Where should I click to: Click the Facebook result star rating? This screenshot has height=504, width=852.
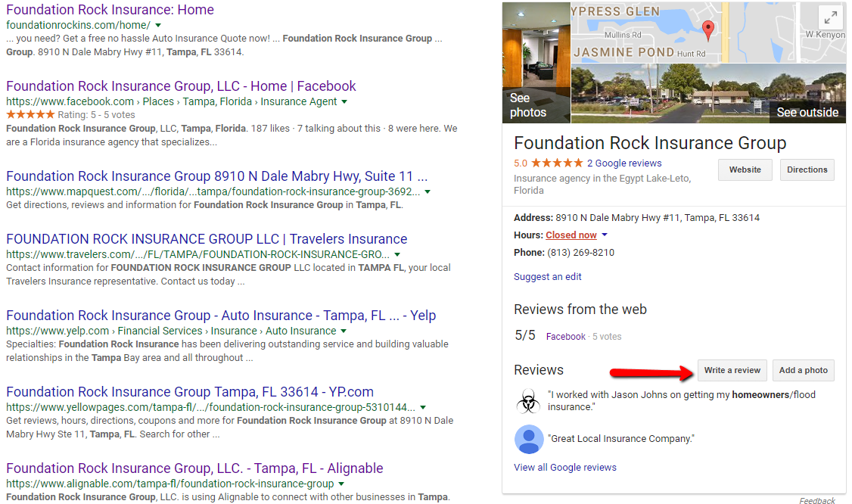30,115
